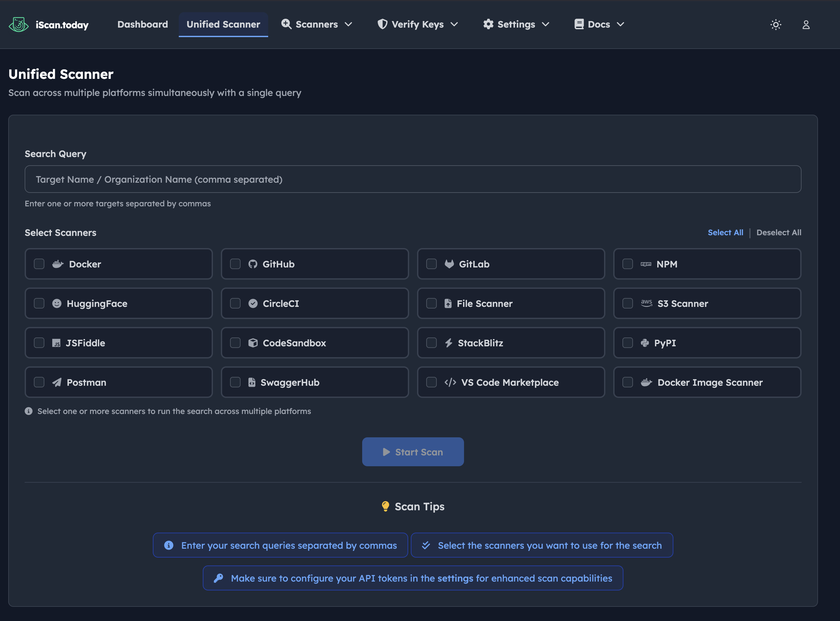Viewport: 840px width, 621px height.
Task: Open the Unified Scanner tab
Action: (x=223, y=24)
